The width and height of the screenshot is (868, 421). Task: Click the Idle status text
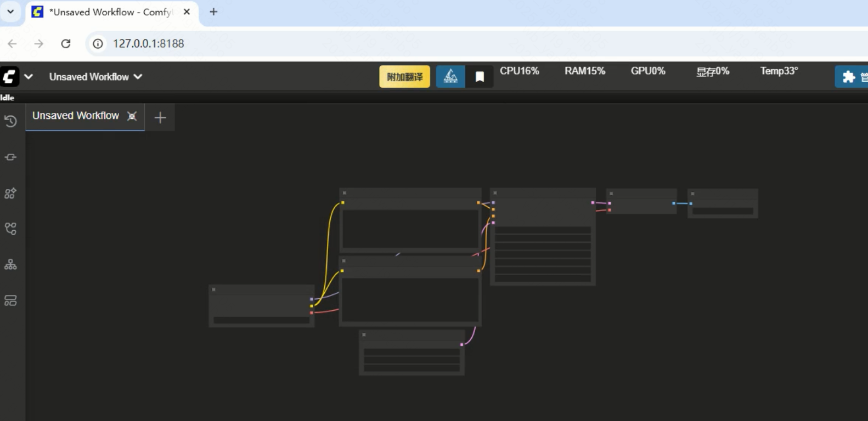(x=7, y=98)
